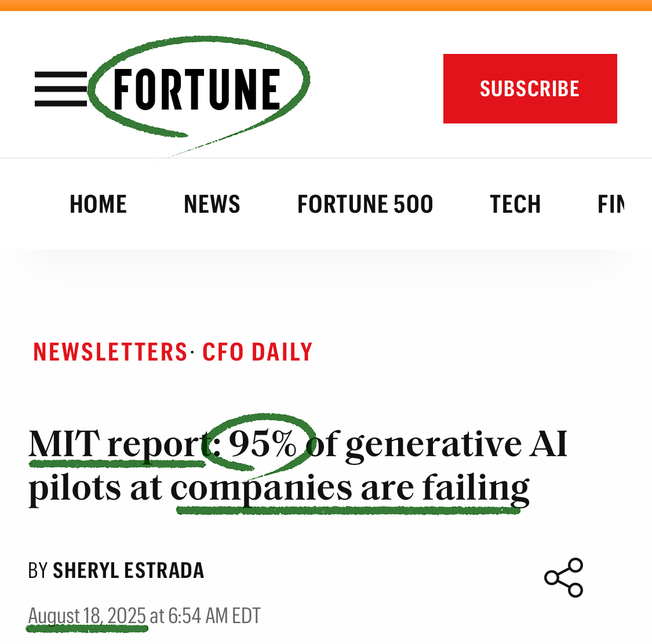
Task: Click the orange banner strip at top
Action: [326, 5]
